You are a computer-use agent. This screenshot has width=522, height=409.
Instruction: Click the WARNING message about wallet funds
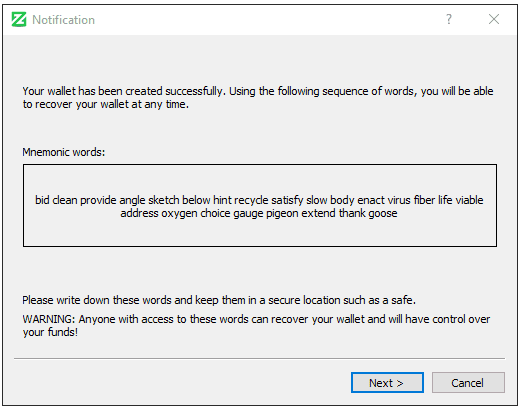click(256, 326)
